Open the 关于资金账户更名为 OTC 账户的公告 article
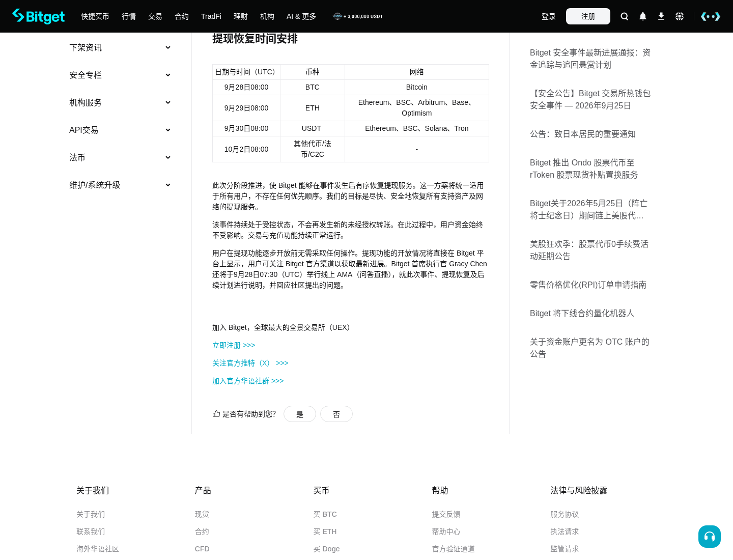The width and height of the screenshot is (733, 560). [x=590, y=348]
